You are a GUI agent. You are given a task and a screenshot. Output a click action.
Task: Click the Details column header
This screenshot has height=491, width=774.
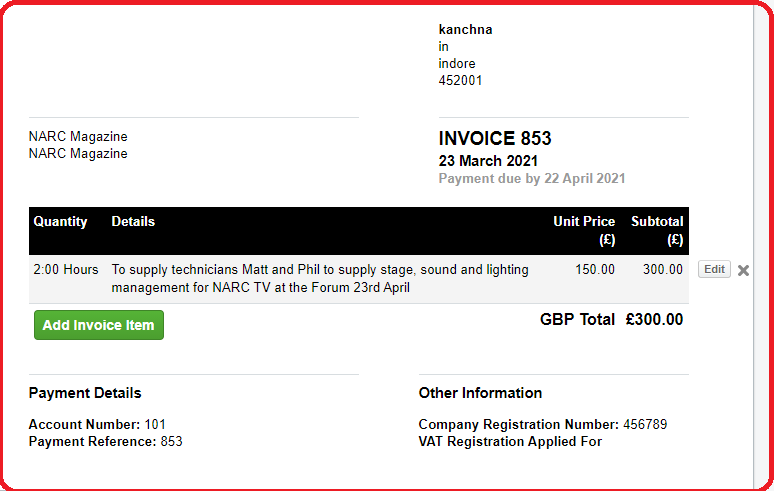click(x=133, y=221)
